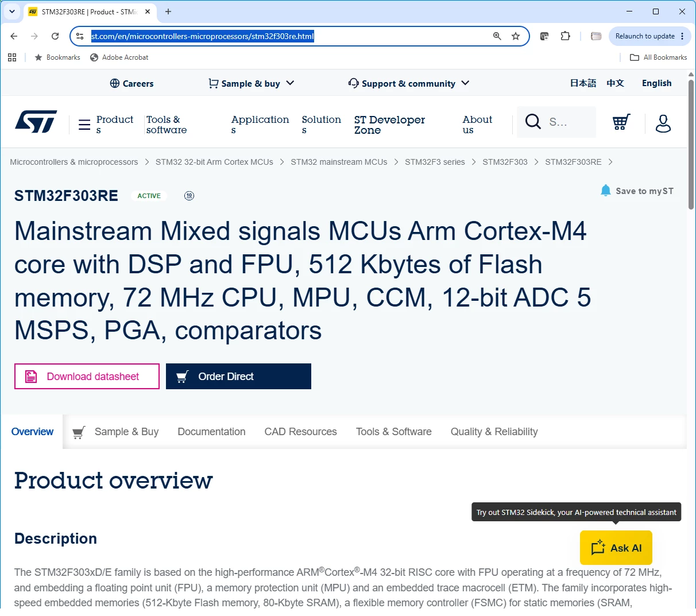
Task: Bookmark this page with the star icon
Action: point(516,36)
